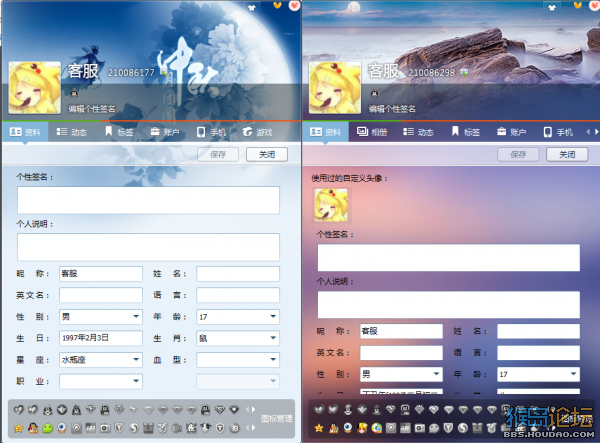Image resolution: width=600 pixels, height=443 pixels.
Task: Click the cow face icon in left window
Action: pyautogui.click(x=206, y=427)
